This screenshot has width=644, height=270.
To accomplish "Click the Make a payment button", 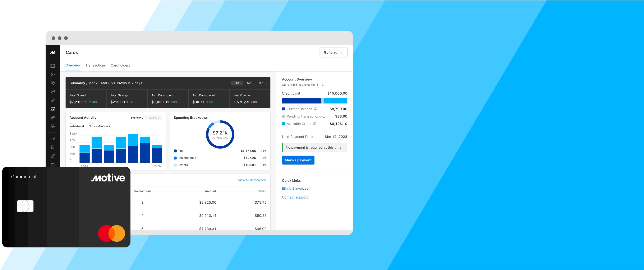I will coord(298,160).
